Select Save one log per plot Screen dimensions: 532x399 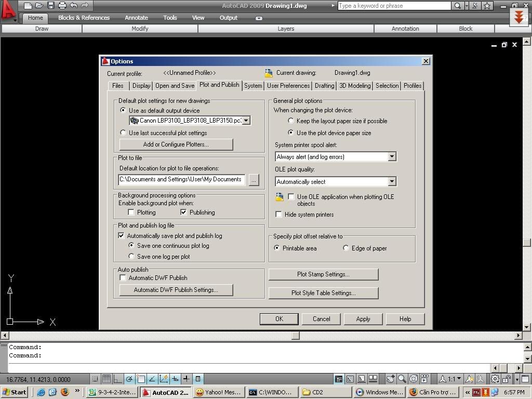click(131, 257)
